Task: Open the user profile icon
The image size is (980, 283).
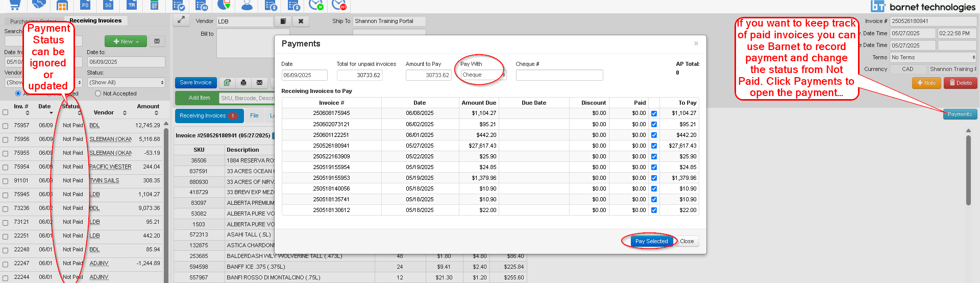Action: point(247,5)
